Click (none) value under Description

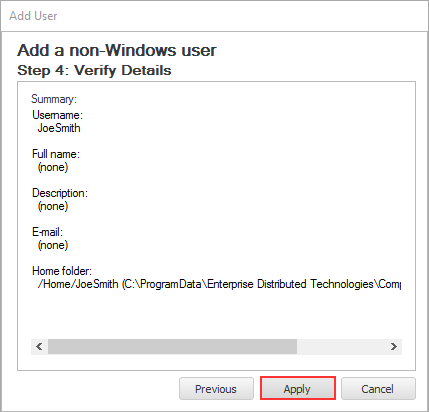tap(53, 206)
